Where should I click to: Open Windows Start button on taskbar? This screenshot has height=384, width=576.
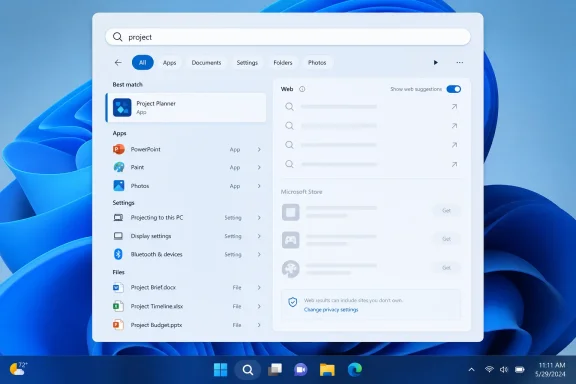point(220,370)
